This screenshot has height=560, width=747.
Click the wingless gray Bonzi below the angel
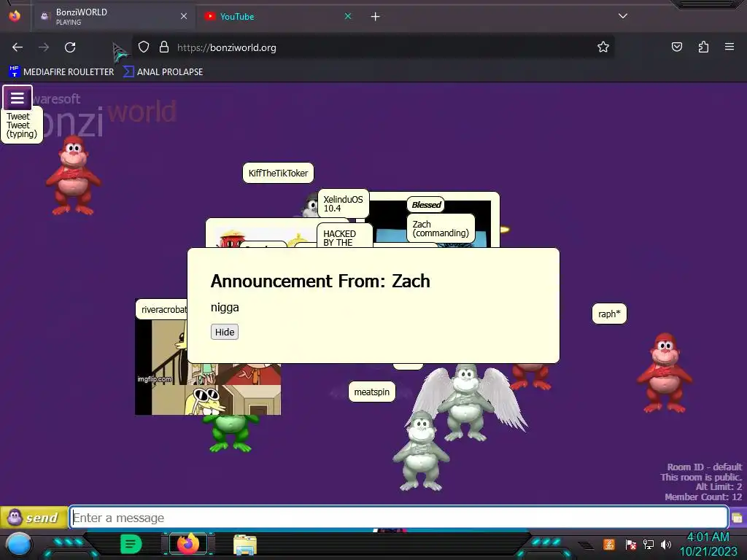(x=421, y=451)
